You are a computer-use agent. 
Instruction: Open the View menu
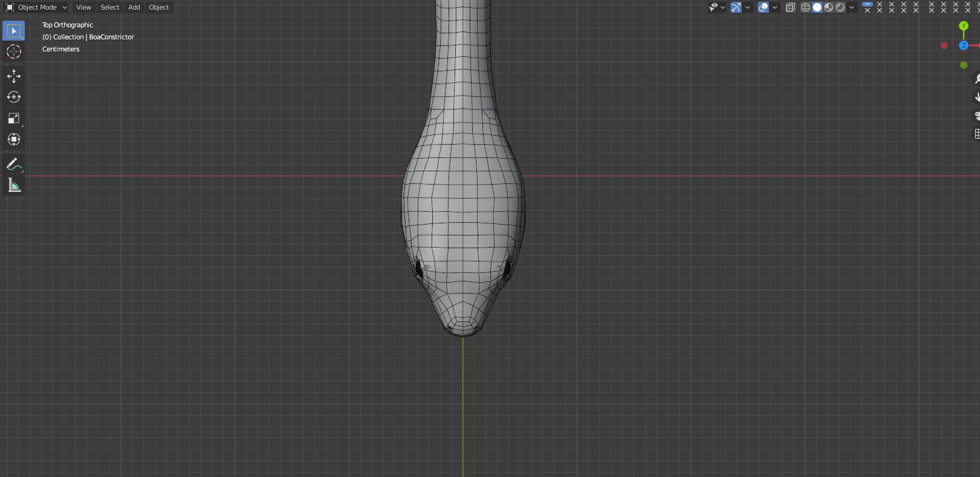pos(84,7)
